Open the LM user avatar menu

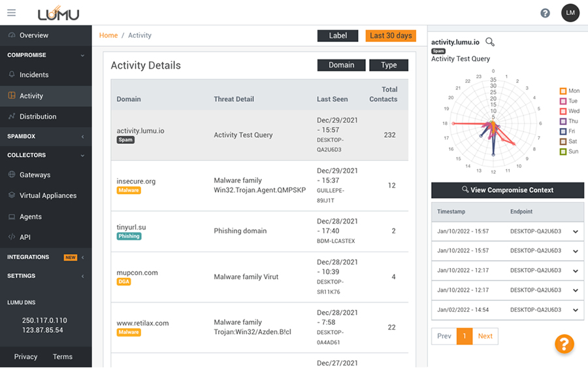[x=570, y=13]
